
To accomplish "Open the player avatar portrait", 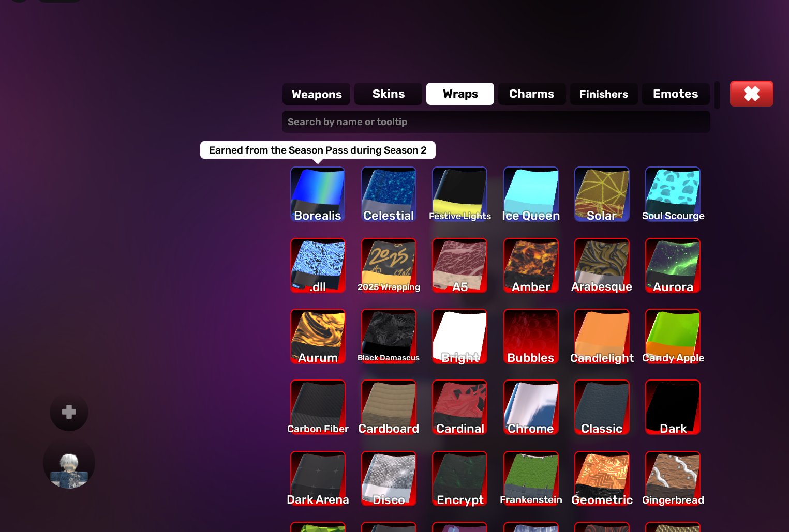I will point(69,463).
